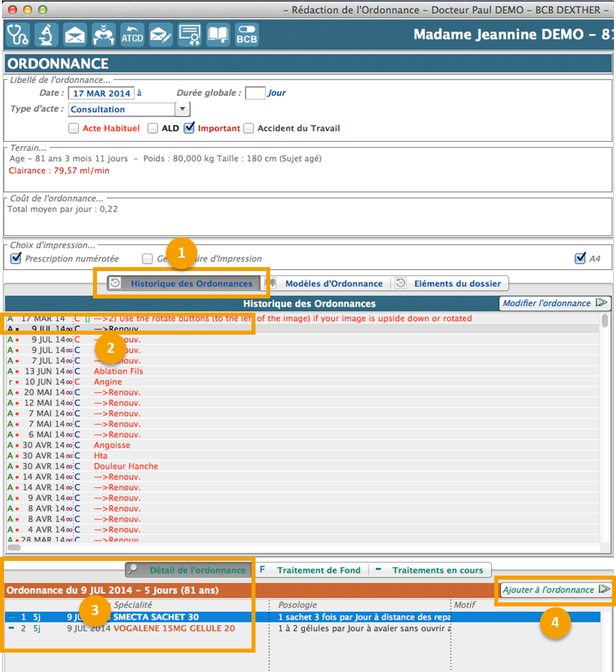The height and width of the screenshot is (672, 616).
Task: Open the BCB drug database icon
Action: [246, 34]
